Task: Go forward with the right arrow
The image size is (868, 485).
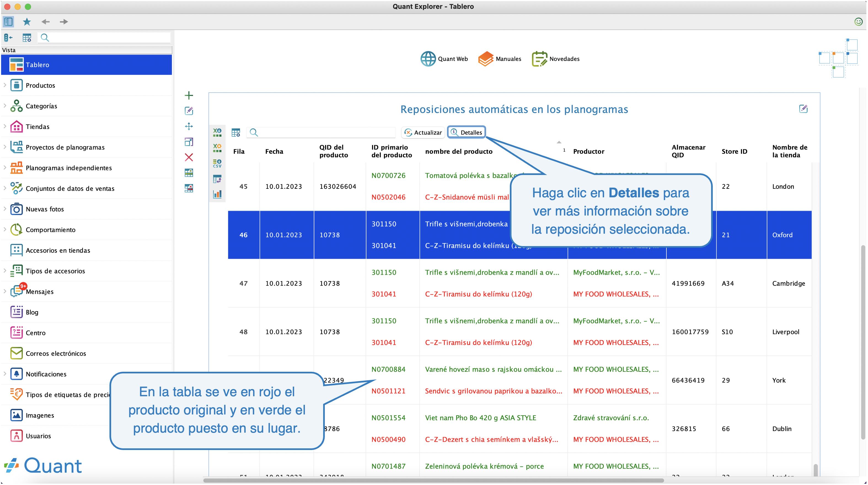Action: click(x=64, y=22)
